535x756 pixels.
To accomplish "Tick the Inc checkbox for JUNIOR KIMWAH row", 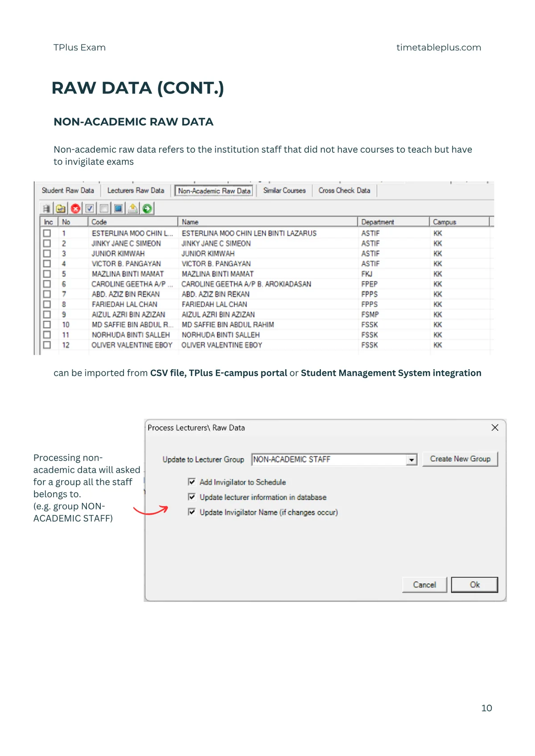I will (x=47, y=253).
